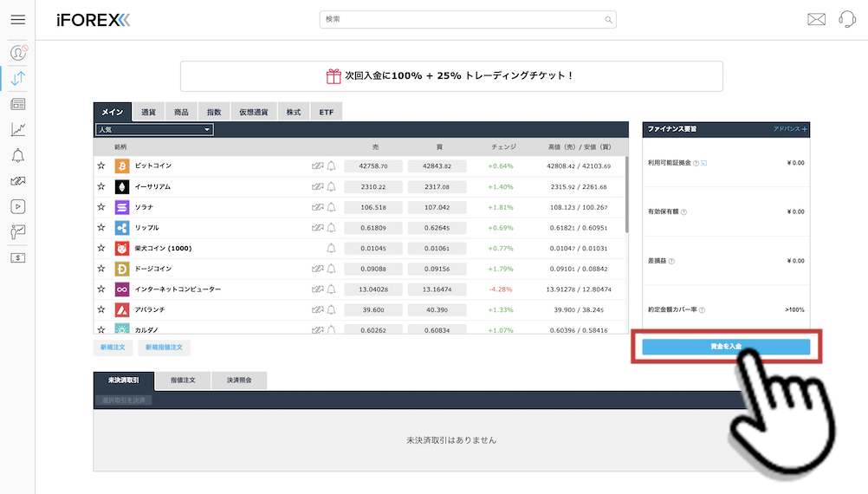Click the 資金を入金 deposit button

726,347
